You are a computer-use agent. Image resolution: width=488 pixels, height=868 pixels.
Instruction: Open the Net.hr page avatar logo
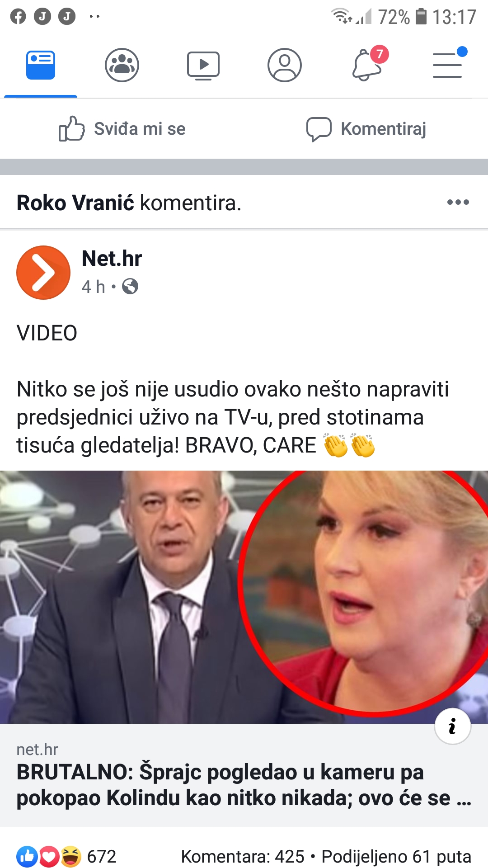point(43,273)
